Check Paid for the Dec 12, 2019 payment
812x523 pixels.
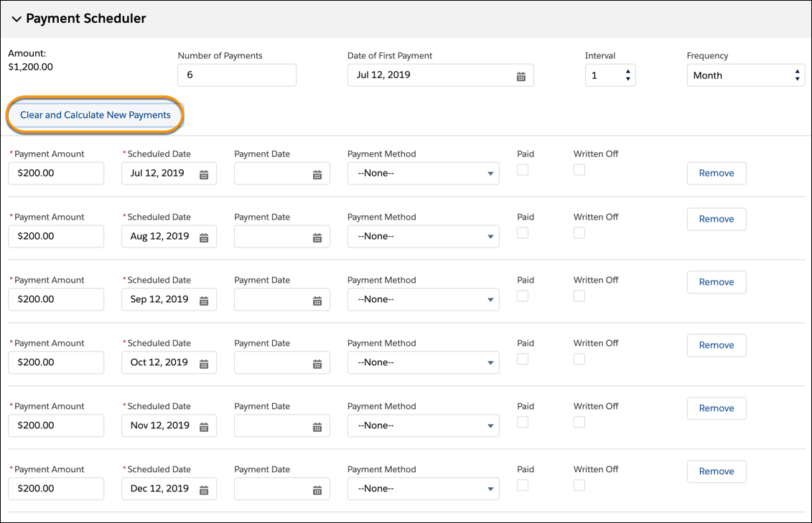(x=523, y=485)
